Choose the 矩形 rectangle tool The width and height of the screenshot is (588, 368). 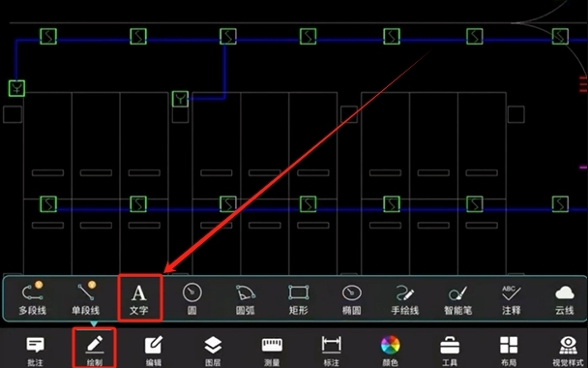point(299,299)
